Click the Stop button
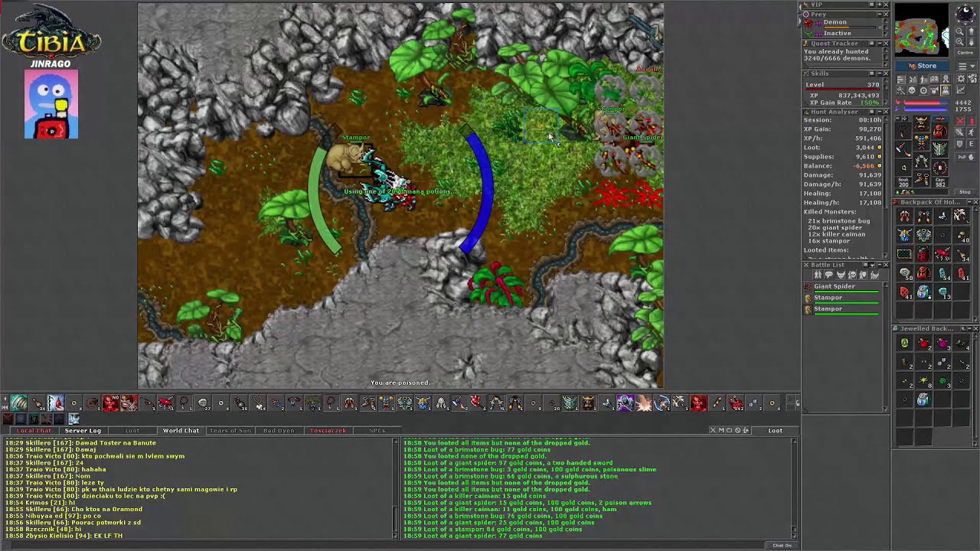 965,191
